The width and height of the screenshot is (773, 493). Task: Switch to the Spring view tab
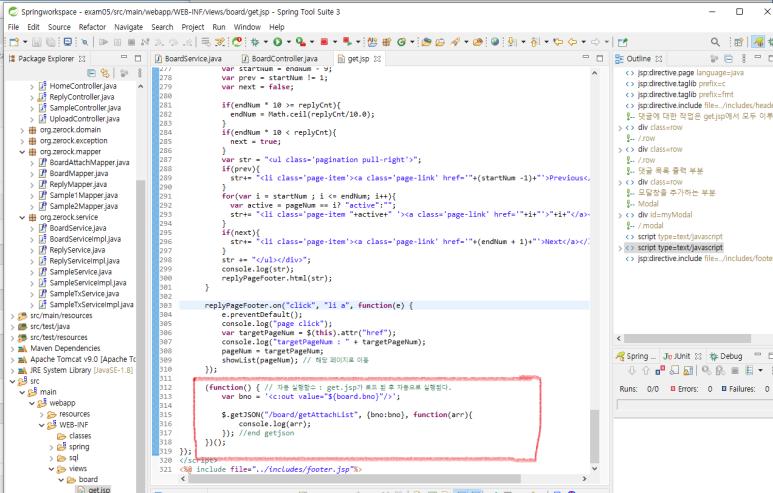(x=636, y=356)
